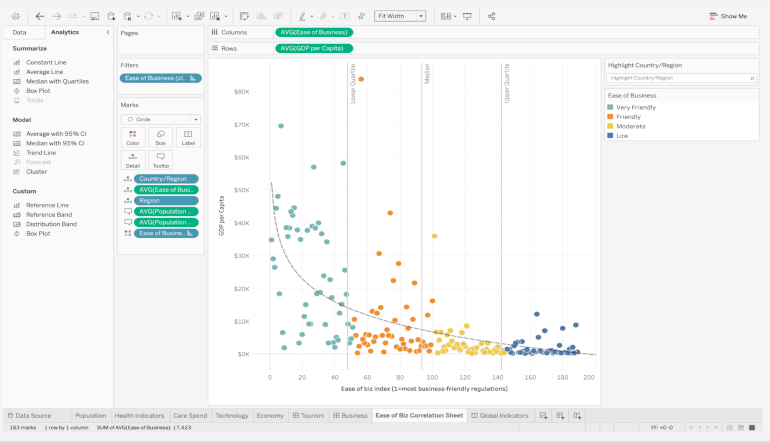
Task: Toggle Very Friendly legend item
Action: pos(636,107)
